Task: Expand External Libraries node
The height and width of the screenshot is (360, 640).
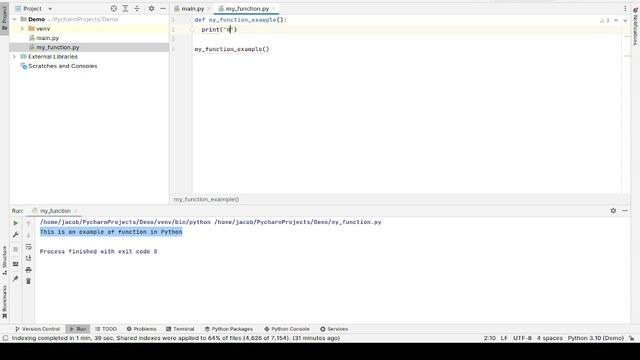Action: tap(15, 57)
